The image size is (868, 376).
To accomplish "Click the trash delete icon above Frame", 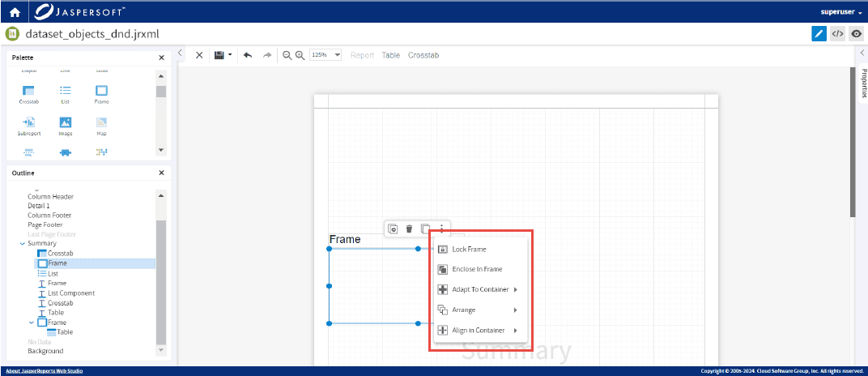I will tap(409, 229).
